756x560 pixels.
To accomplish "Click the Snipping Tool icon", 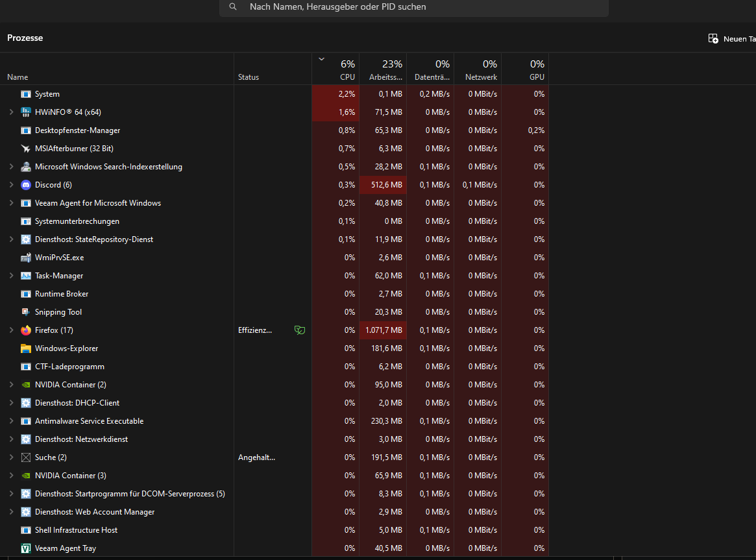I will click(26, 312).
